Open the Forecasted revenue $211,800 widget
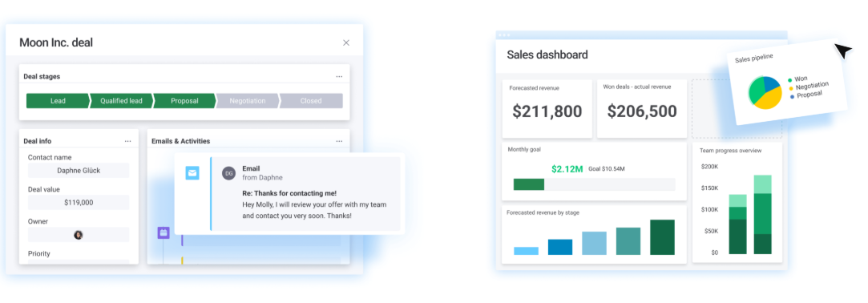This screenshot has height=303, width=868. click(547, 108)
